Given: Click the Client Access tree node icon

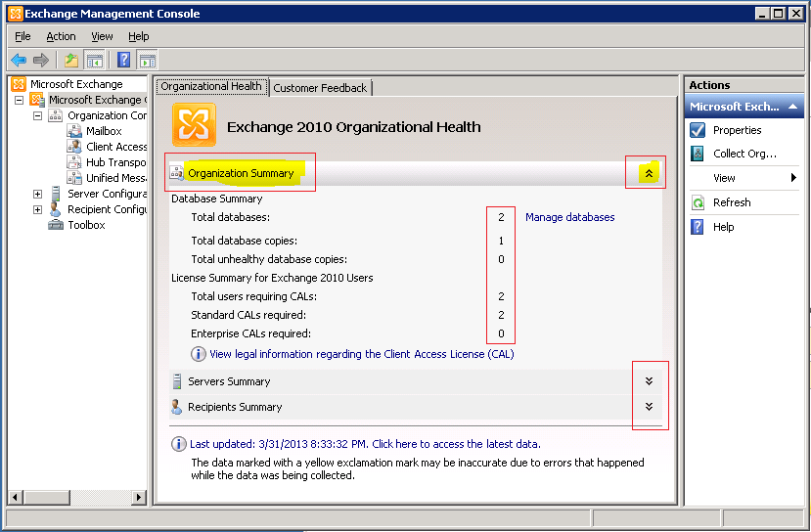Looking at the screenshot, I should [x=74, y=147].
